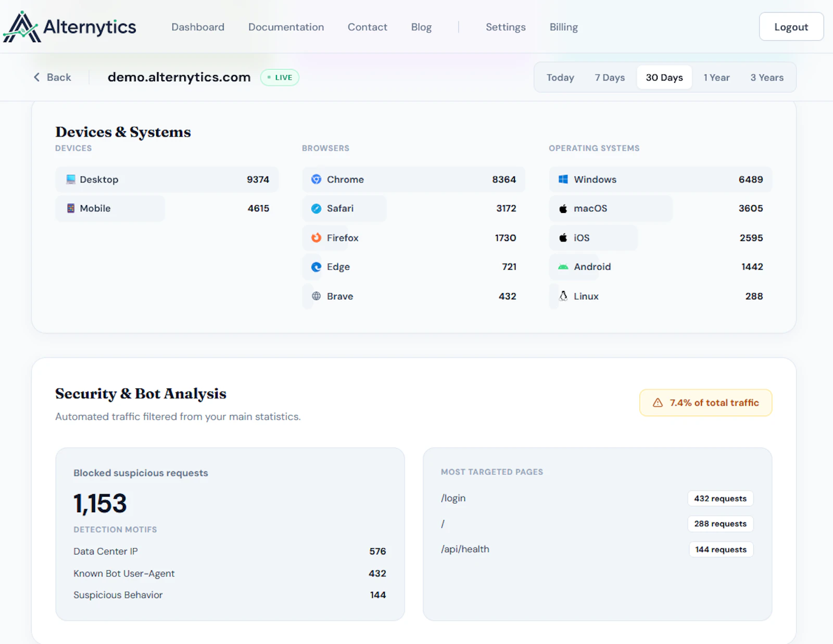The image size is (833, 644).
Task: Click the Brave count 432
Action: pos(508,296)
